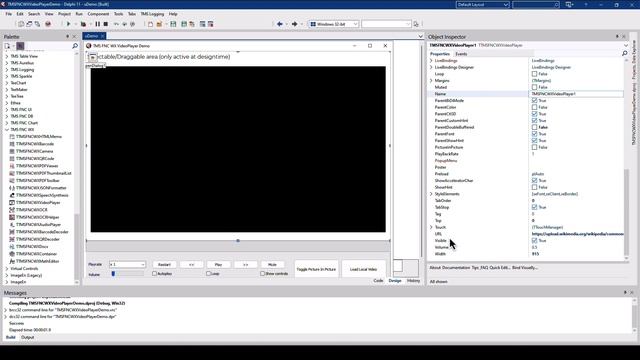Click the search magnifier in Object Inspector
This screenshot has width=640, height=360.
pyautogui.click(x=624, y=53)
